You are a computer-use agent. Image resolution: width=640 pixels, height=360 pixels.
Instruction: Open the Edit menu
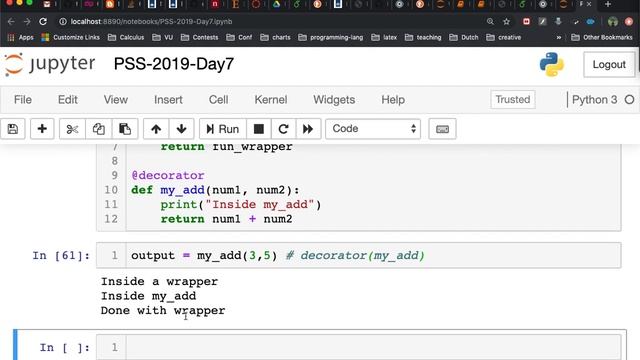pyautogui.click(x=67, y=100)
